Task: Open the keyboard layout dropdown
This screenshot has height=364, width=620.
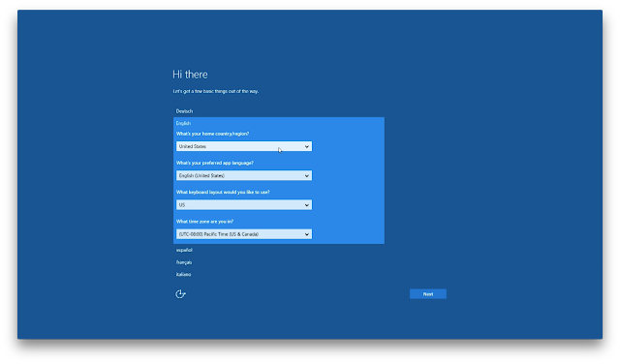Action: coord(243,204)
